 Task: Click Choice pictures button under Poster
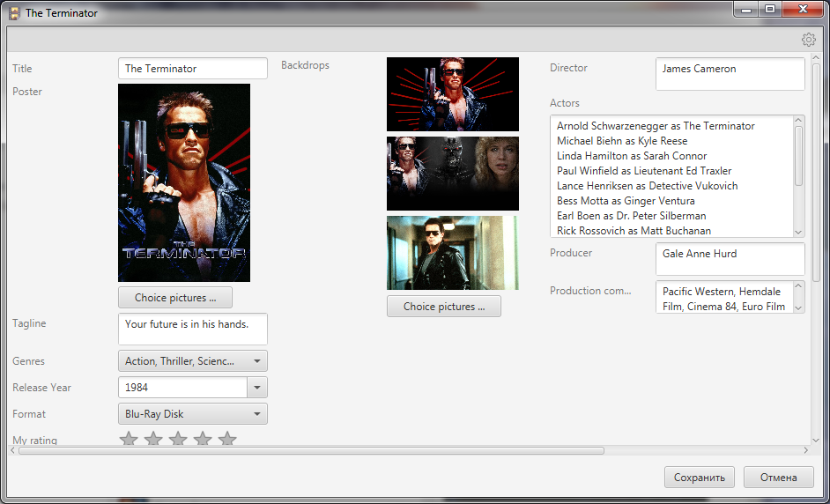click(175, 298)
